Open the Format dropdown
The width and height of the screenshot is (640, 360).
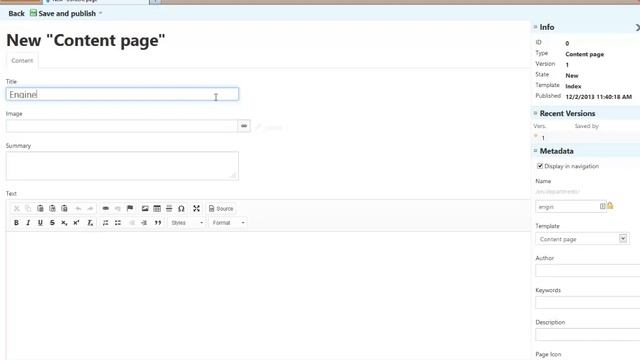pyautogui.click(x=228, y=223)
